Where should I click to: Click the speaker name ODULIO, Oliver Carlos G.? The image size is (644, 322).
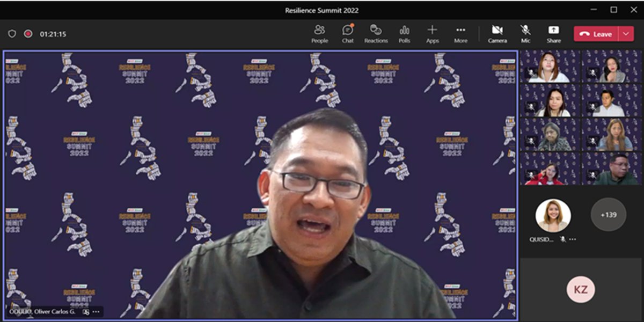pyautogui.click(x=42, y=311)
